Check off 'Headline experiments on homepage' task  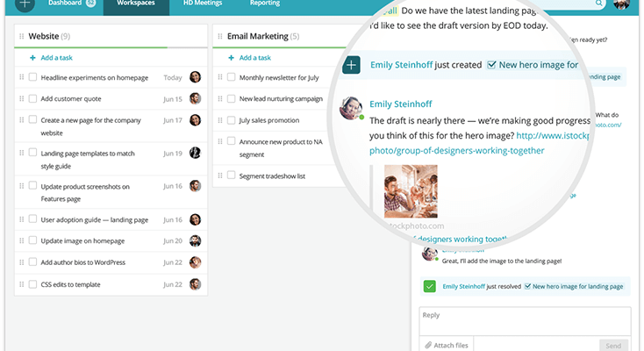[x=32, y=77]
